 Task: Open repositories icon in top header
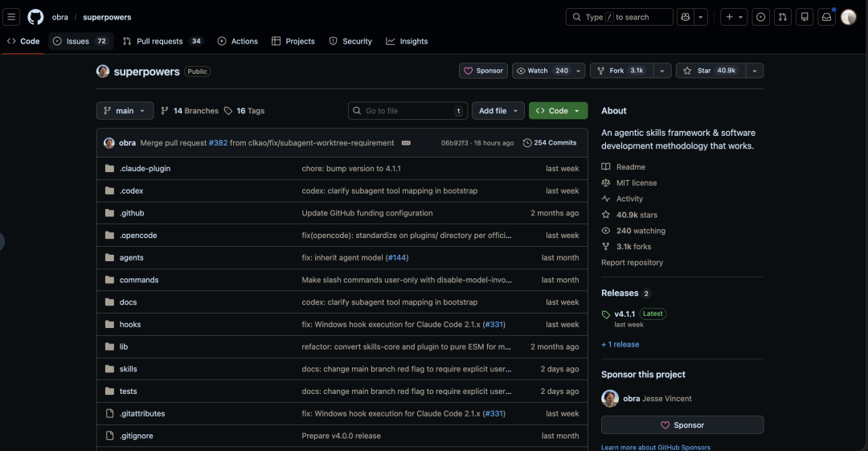point(805,17)
